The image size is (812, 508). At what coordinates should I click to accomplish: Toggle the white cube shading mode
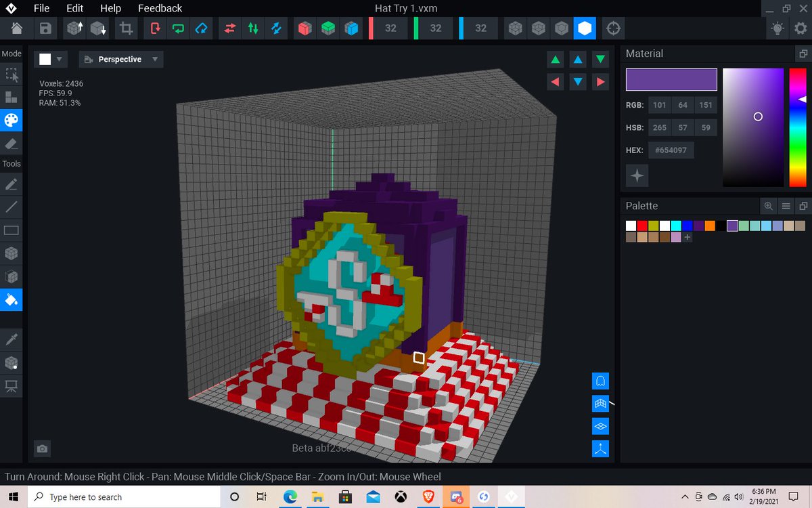click(585, 28)
